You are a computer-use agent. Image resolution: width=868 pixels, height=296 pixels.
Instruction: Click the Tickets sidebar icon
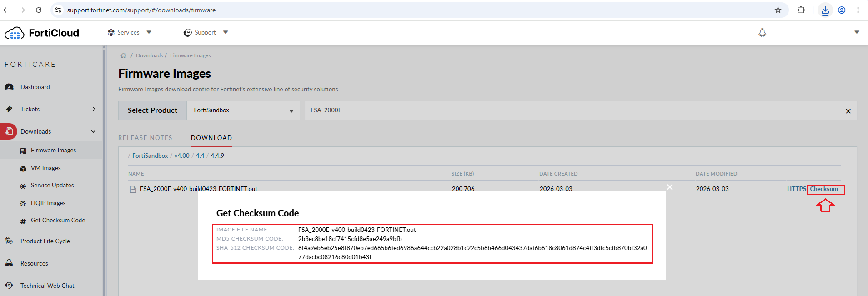(9, 109)
